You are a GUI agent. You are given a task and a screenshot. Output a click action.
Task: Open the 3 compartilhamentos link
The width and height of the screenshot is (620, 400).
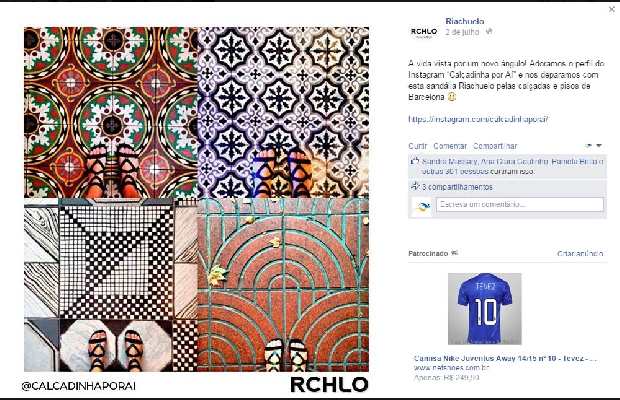457,187
